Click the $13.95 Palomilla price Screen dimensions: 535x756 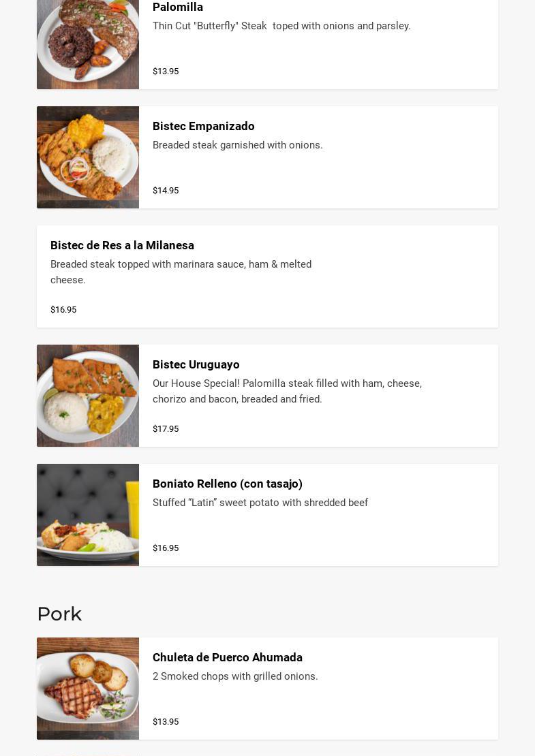click(166, 72)
